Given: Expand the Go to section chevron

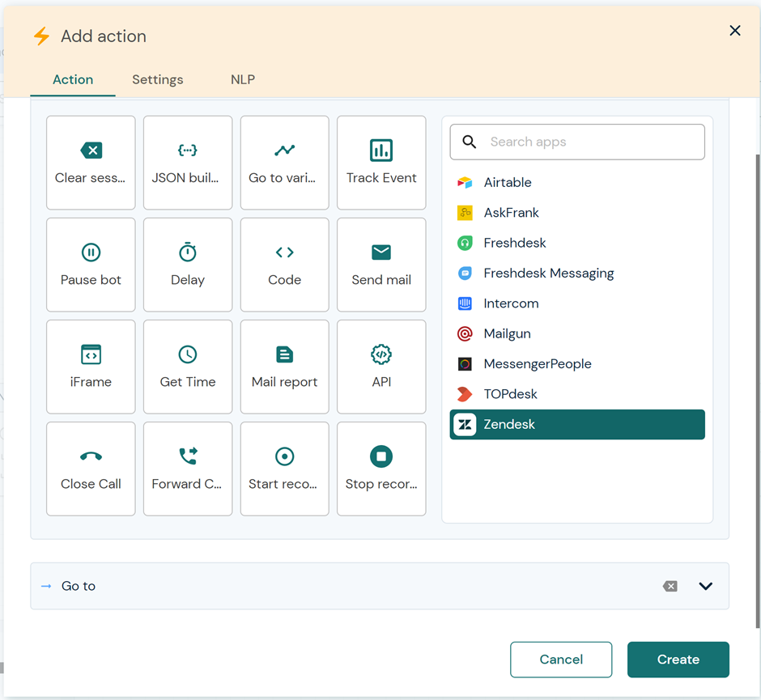Looking at the screenshot, I should (x=705, y=586).
